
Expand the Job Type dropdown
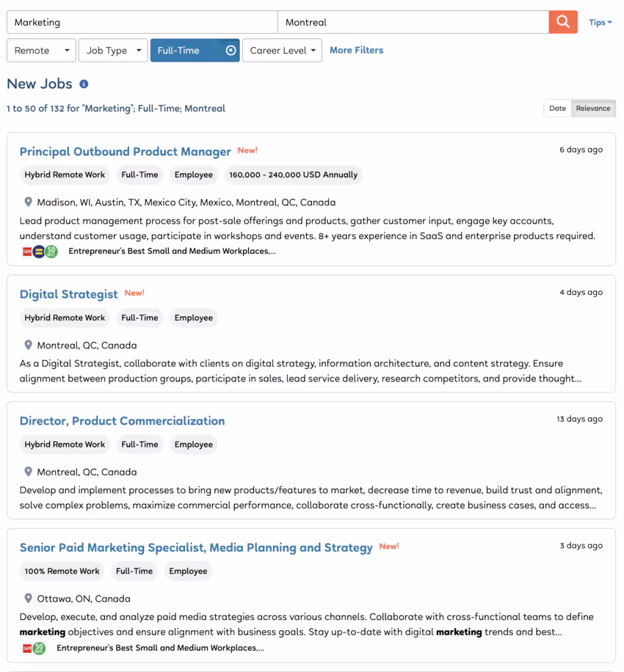(x=112, y=50)
